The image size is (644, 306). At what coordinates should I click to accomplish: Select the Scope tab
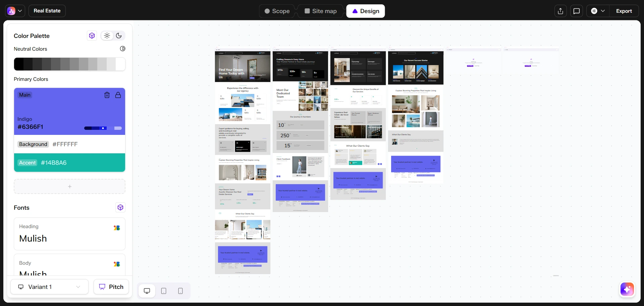click(x=277, y=11)
